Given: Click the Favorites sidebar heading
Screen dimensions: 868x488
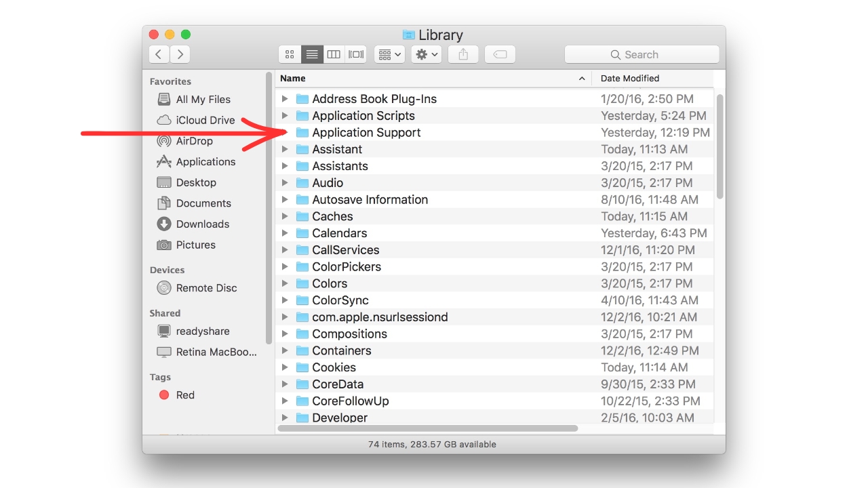Looking at the screenshot, I should tap(170, 81).
